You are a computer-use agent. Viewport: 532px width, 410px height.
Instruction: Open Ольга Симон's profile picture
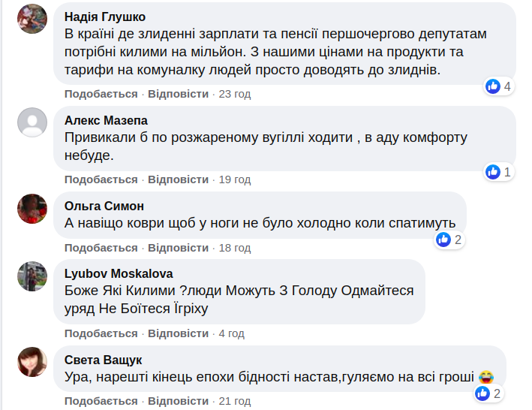coord(32,208)
